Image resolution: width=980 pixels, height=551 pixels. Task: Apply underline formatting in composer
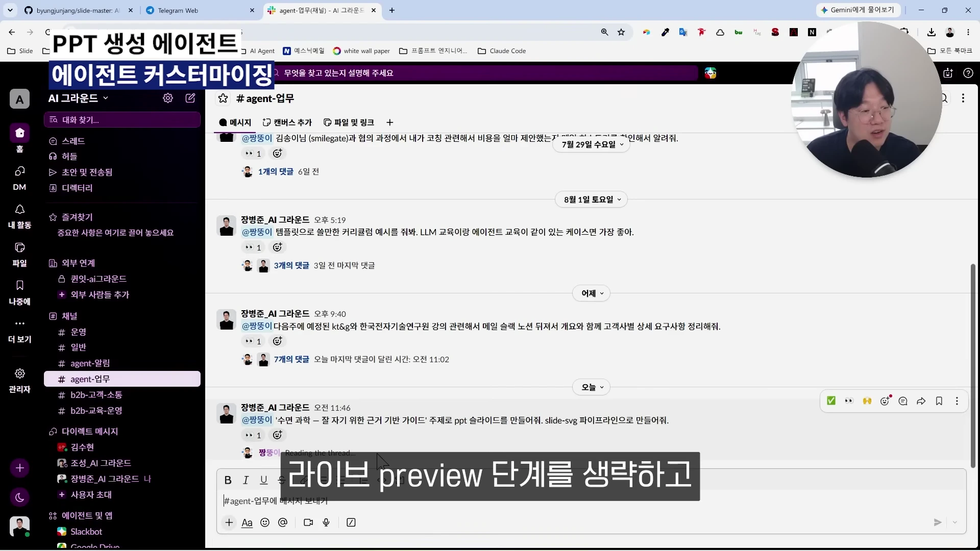(263, 480)
